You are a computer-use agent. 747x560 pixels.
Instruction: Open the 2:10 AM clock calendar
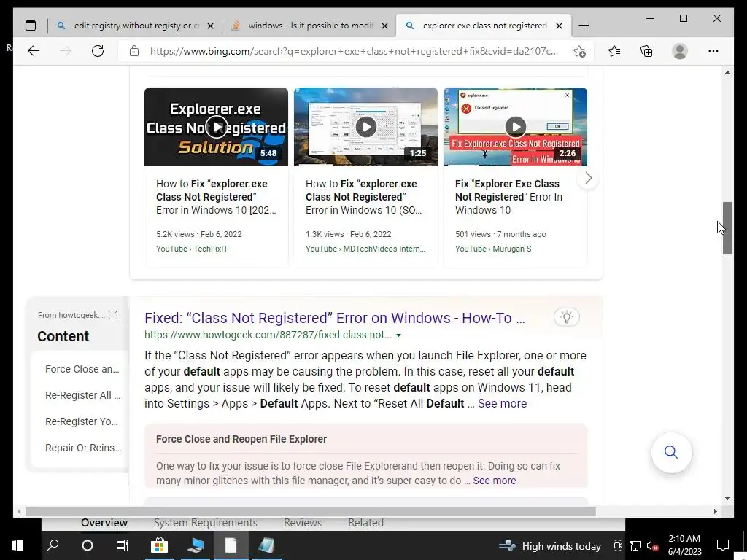tap(684, 545)
